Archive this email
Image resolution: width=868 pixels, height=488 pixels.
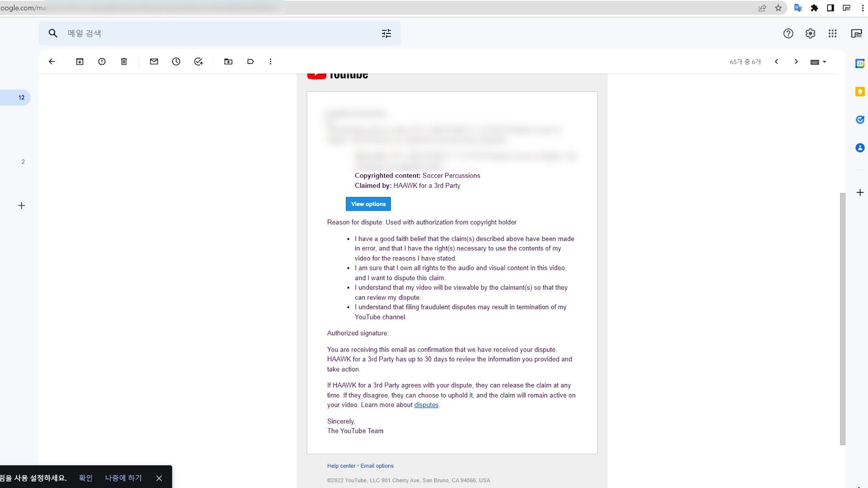[80, 61]
